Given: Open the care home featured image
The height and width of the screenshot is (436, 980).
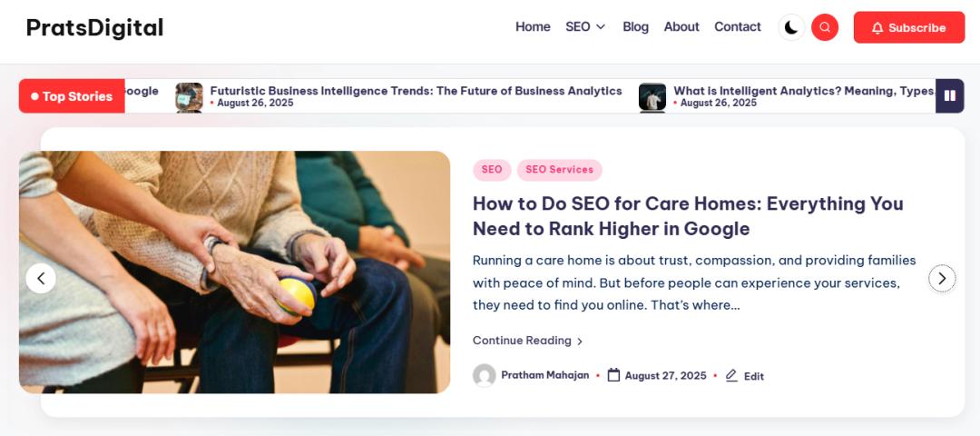Looking at the screenshot, I should [234, 272].
